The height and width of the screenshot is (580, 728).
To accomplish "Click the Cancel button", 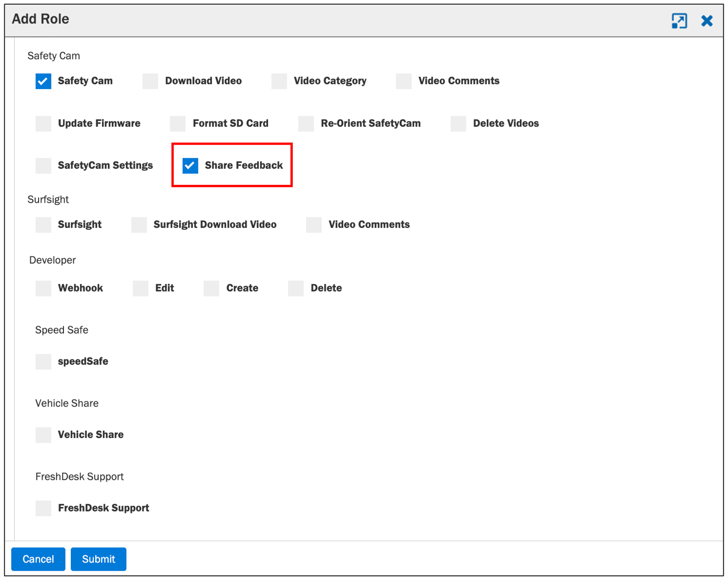I will (x=38, y=559).
